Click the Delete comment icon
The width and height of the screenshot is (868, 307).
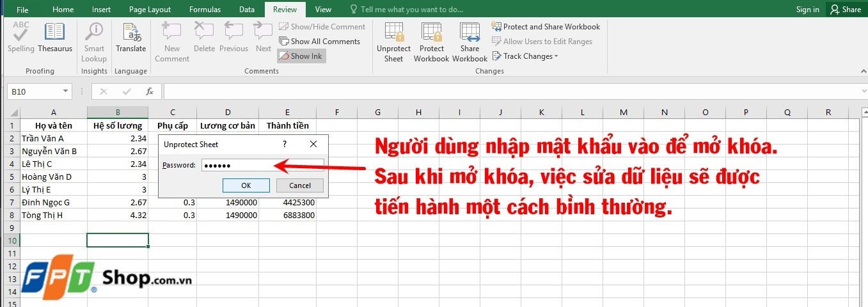tap(204, 37)
